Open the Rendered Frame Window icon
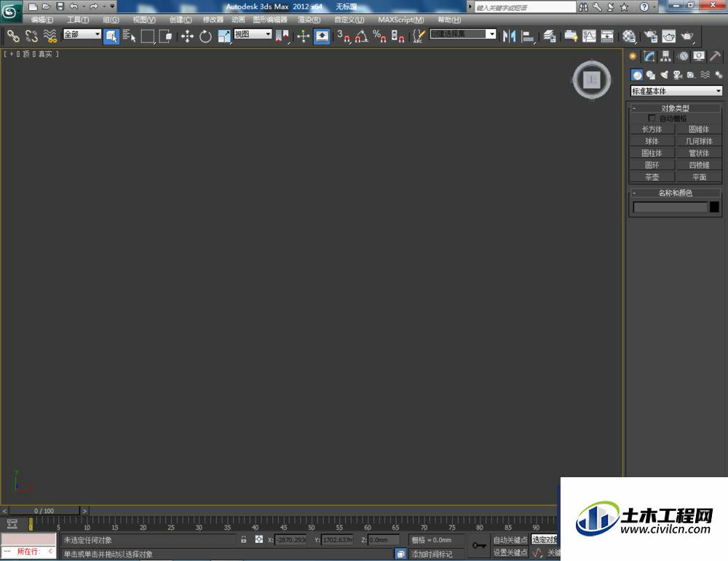 [668, 36]
